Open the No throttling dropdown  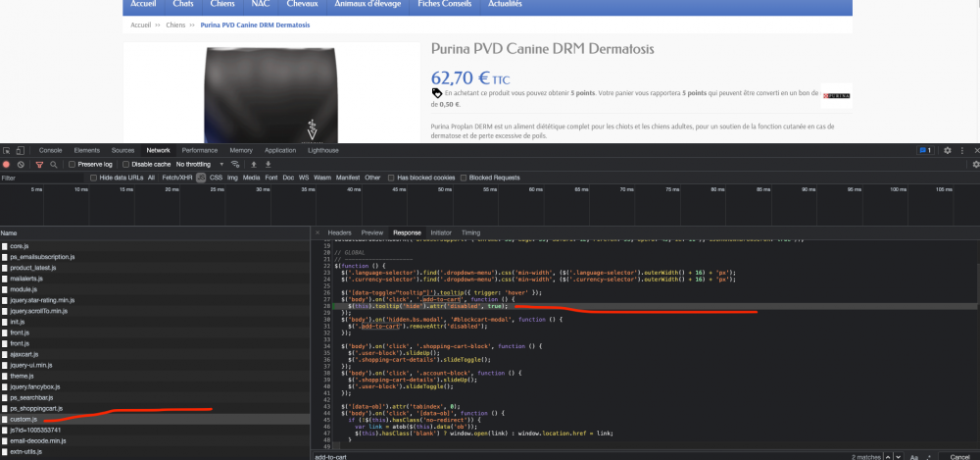pyautogui.click(x=196, y=164)
